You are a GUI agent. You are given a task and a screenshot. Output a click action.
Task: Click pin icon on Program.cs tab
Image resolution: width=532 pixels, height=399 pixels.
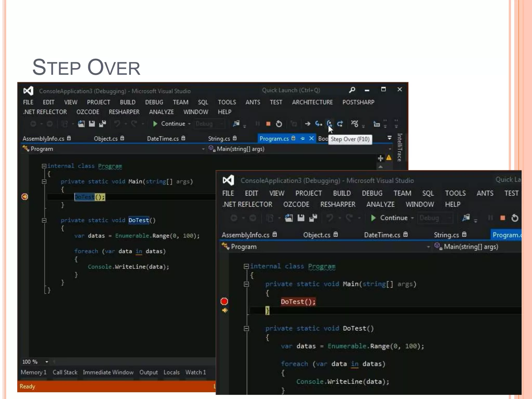(302, 138)
